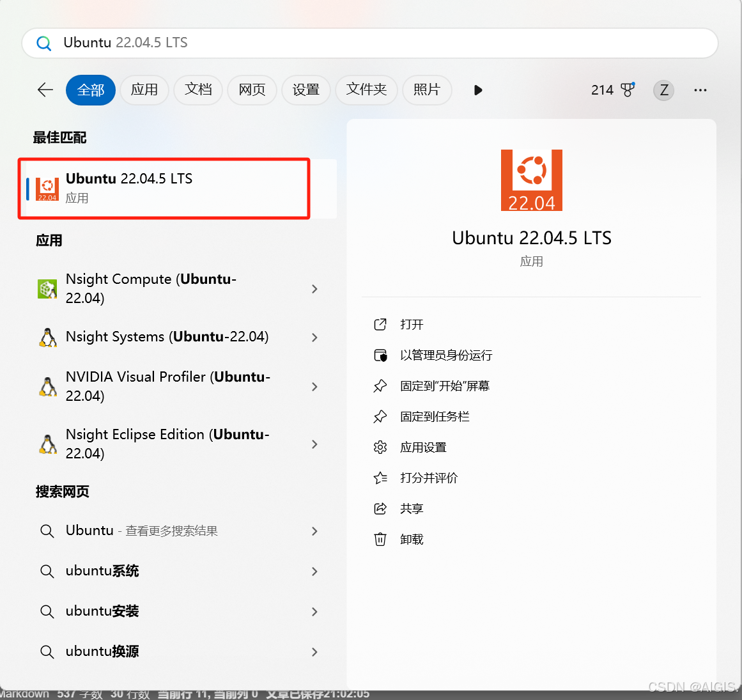Expand the Ubuntu web search chevron
Image resolution: width=742 pixels, height=700 pixels.
click(314, 531)
